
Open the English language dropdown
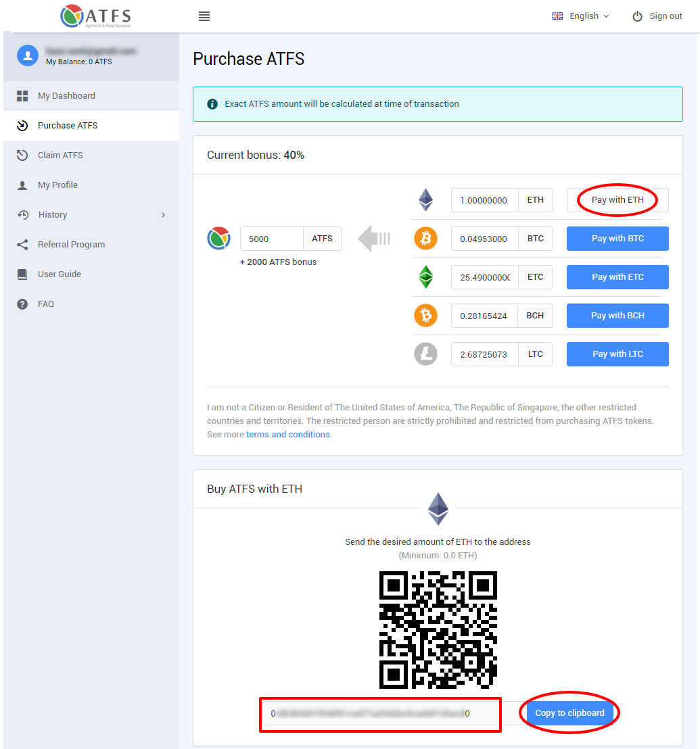point(580,16)
